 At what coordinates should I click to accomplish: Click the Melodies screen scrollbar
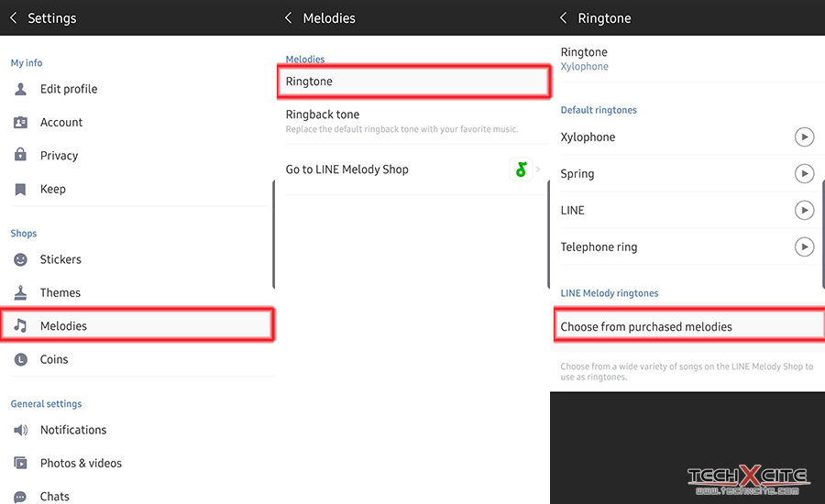(549, 235)
